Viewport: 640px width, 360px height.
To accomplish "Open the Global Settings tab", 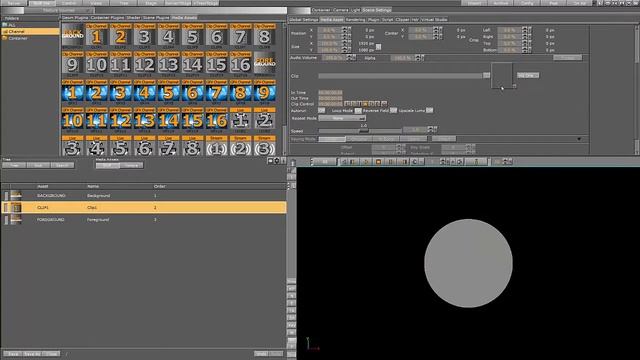I will click(304, 20).
